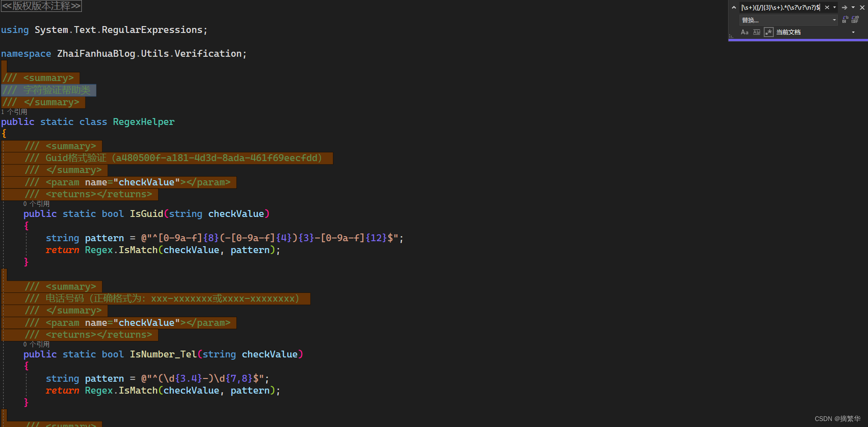The height and width of the screenshot is (427, 868).
Task: Expand the collapsed <<版权版本注释>> region
Action: pos(41,6)
